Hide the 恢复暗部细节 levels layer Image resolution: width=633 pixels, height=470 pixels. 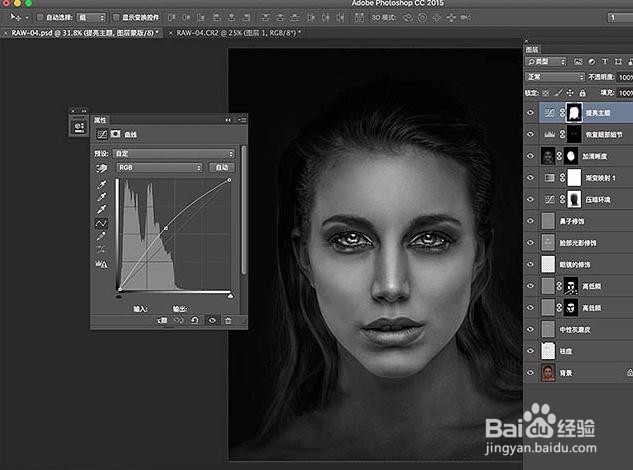coord(530,134)
